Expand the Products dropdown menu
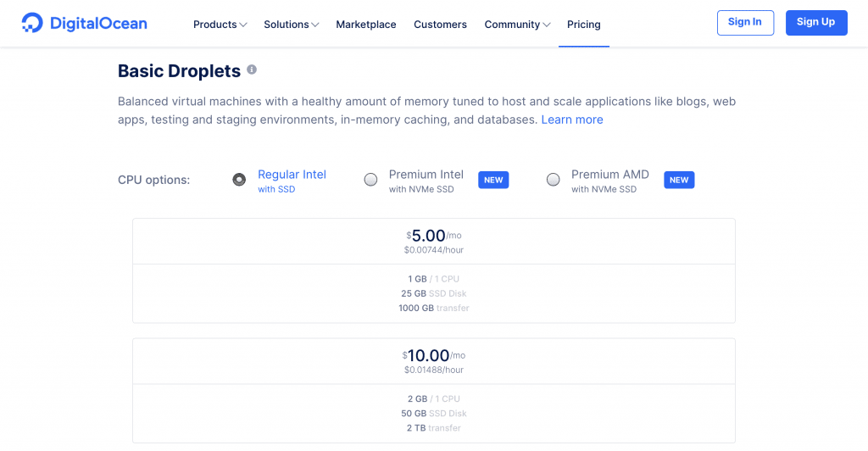 (x=220, y=25)
